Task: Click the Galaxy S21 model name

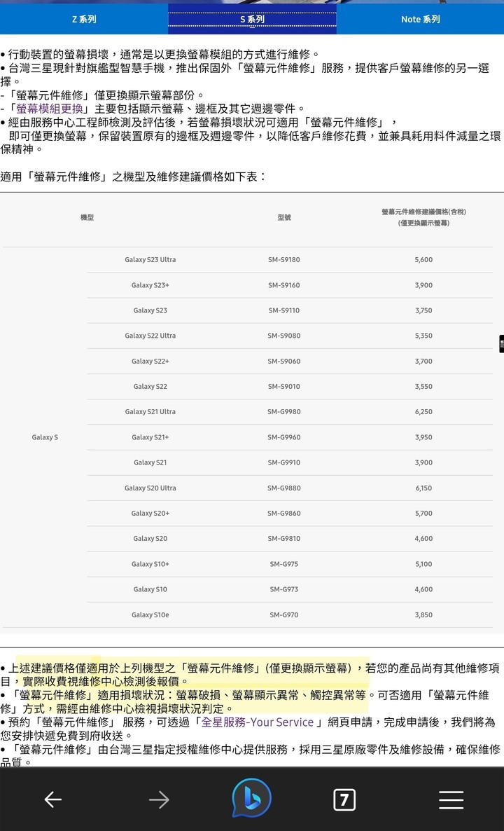Action: 150,462
